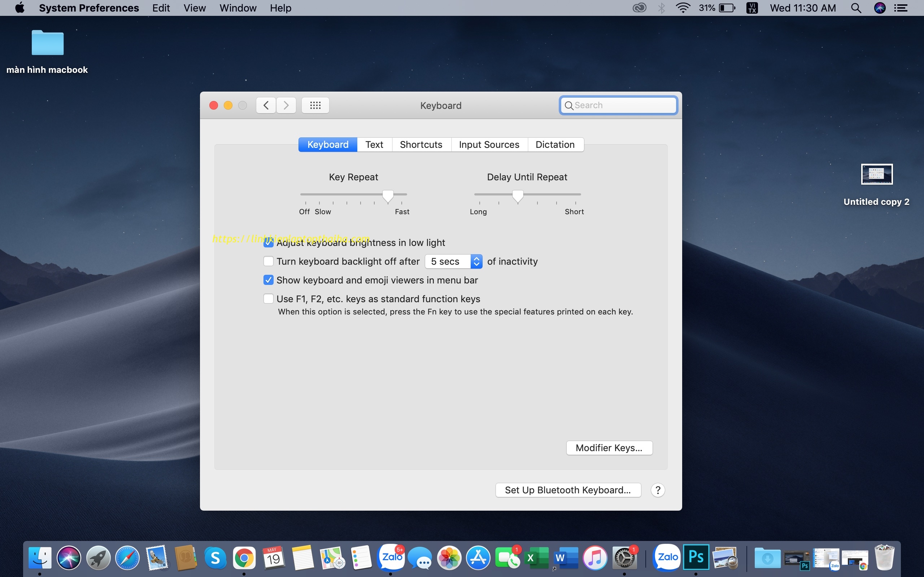Toggle 'Adjust keyboard brightness in low light'

(268, 242)
